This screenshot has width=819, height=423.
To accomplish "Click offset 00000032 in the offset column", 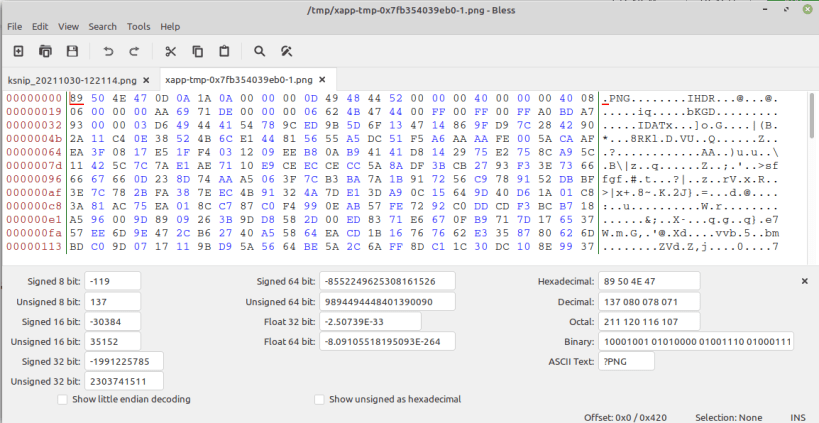I will [x=34, y=125].
